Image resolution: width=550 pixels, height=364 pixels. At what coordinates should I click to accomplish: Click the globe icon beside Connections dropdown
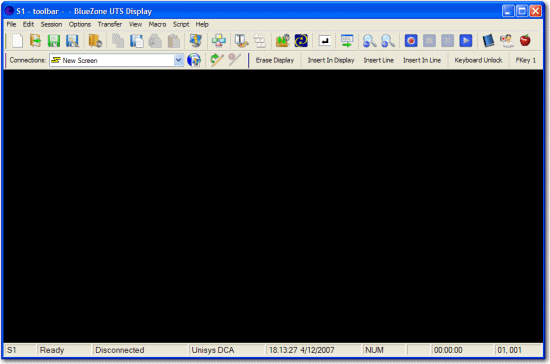194,60
